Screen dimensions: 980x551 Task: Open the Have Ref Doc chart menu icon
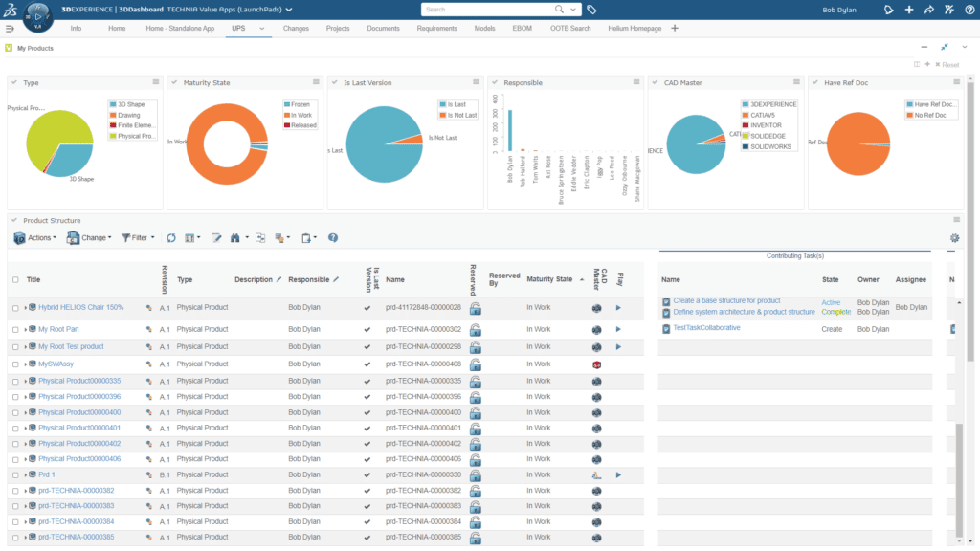(x=956, y=82)
